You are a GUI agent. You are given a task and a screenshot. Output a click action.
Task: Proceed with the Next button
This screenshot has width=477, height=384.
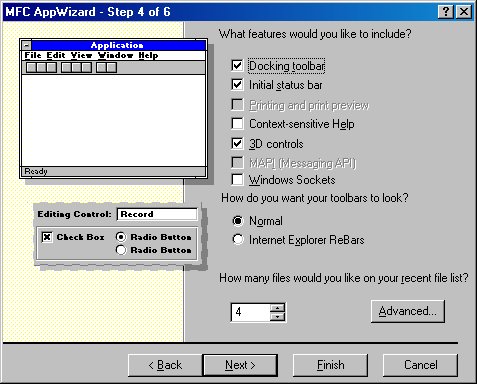[240, 365]
